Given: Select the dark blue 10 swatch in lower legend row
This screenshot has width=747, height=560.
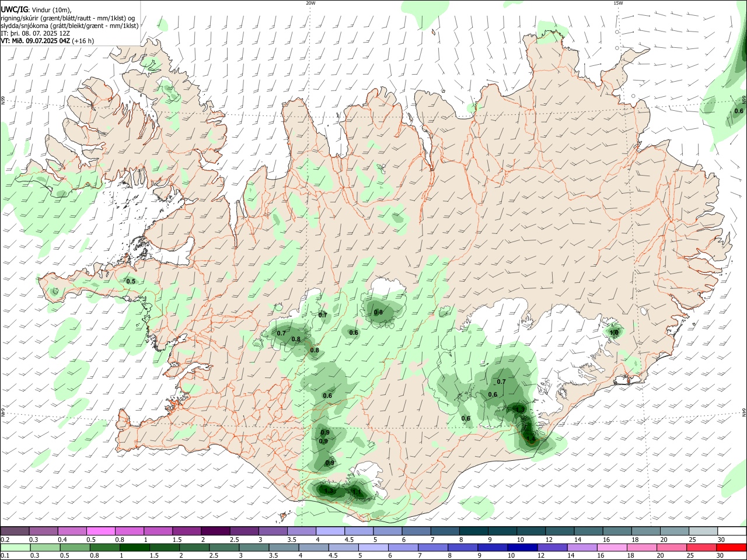Looking at the screenshot, I should (x=523, y=548).
